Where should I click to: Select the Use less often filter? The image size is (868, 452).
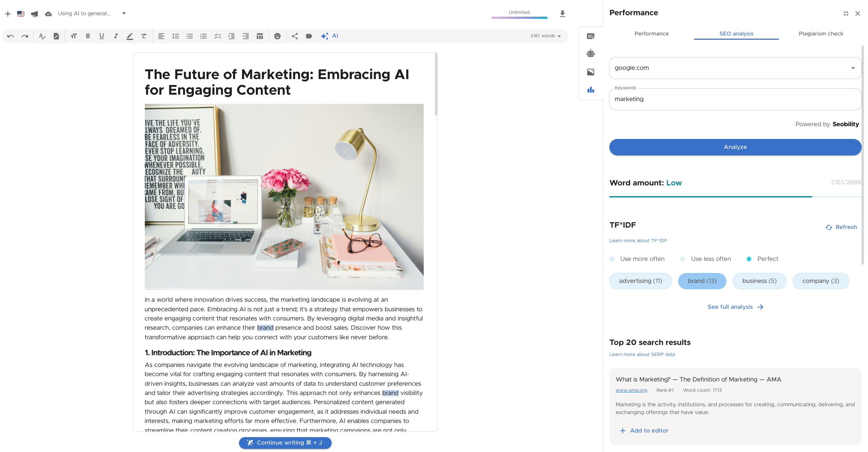[x=706, y=259]
